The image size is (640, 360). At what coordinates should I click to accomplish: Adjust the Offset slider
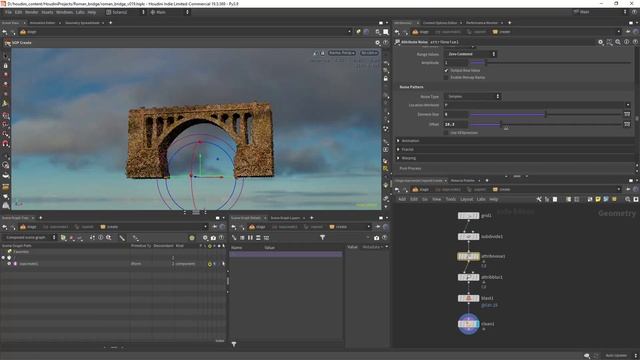point(545,124)
